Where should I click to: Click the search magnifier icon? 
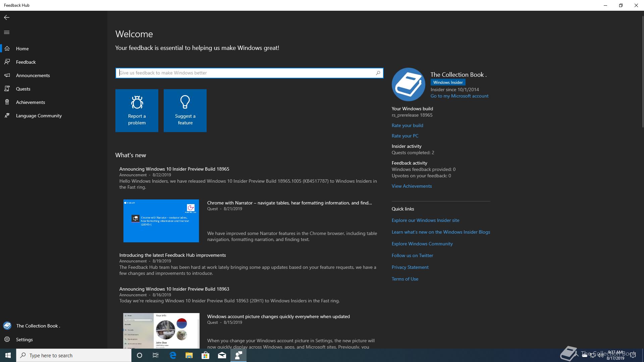[x=378, y=73]
